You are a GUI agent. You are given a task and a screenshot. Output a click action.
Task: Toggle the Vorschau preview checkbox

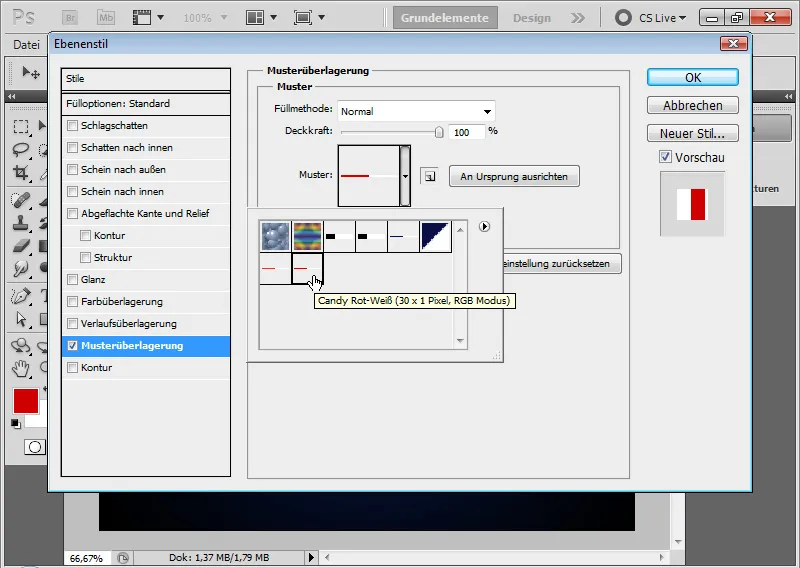[x=665, y=157]
